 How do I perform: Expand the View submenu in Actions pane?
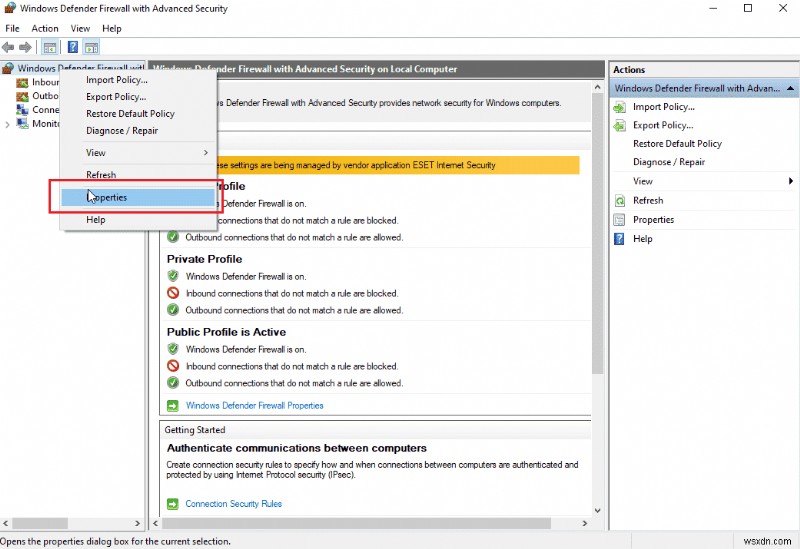pyautogui.click(x=790, y=181)
